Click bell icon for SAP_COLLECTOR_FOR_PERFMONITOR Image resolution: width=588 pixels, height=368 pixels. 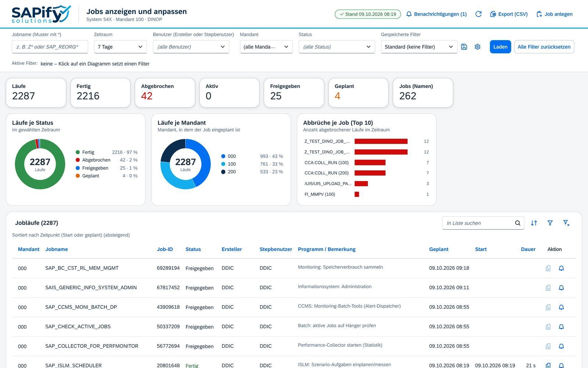(561, 346)
